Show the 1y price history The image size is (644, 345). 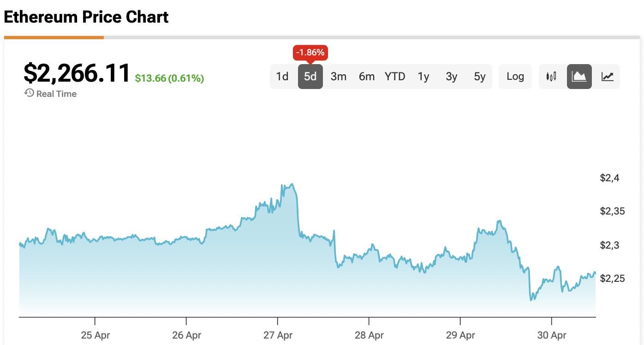point(423,77)
